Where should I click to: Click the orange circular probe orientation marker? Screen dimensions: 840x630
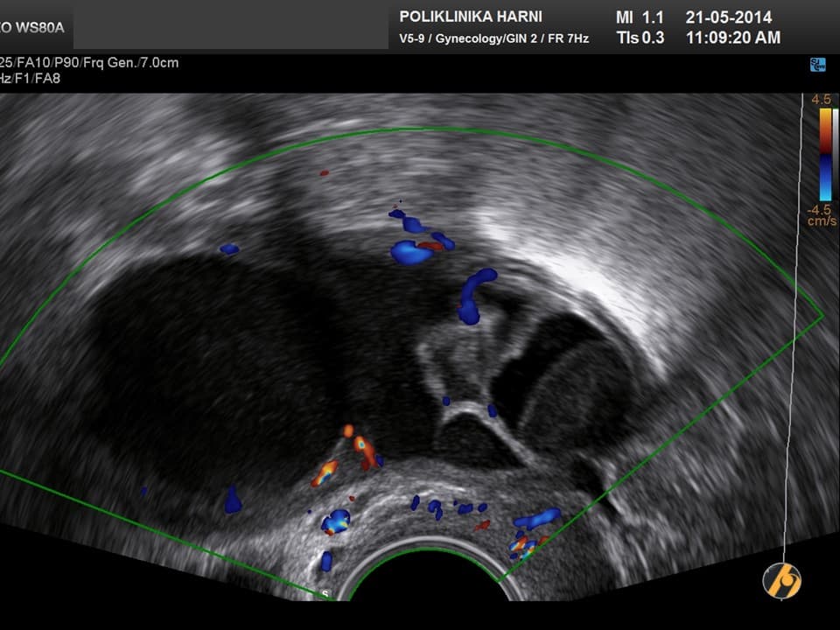click(x=781, y=580)
